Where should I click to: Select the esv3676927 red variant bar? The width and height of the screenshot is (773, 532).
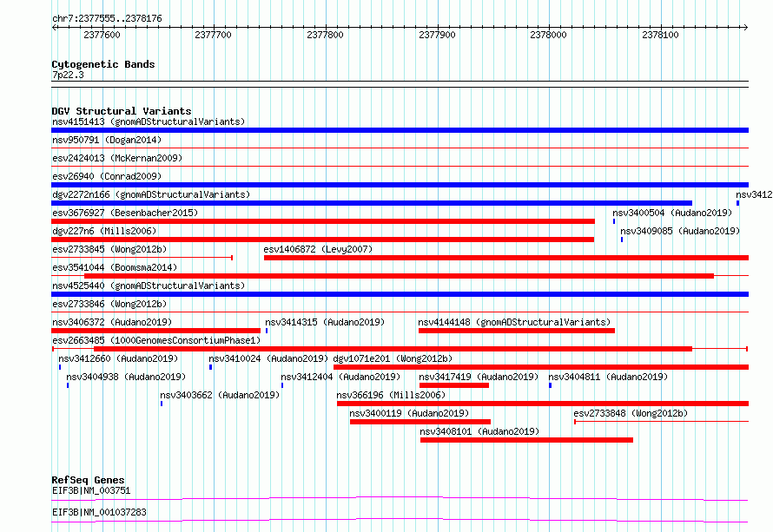pyautogui.click(x=323, y=221)
